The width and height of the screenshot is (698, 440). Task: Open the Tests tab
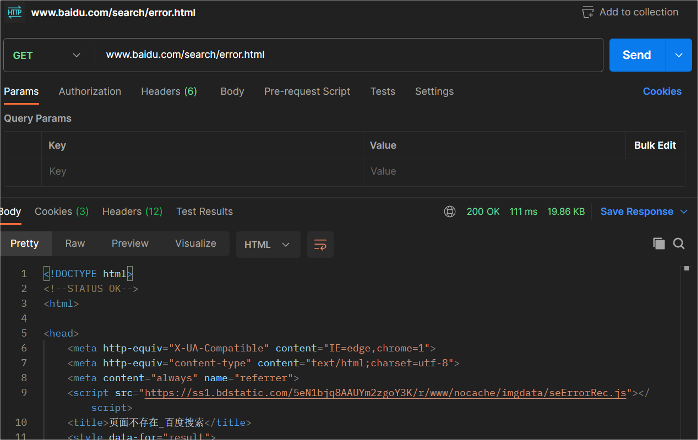point(383,91)
